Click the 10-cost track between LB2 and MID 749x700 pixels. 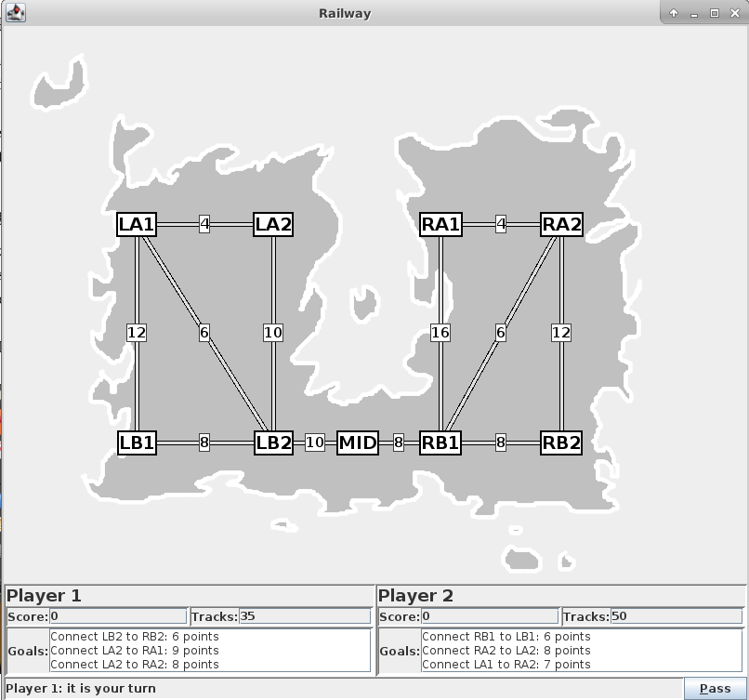315,442
